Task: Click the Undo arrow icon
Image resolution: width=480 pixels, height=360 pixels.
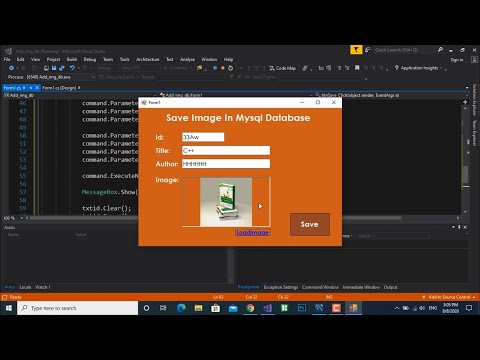Action: (x=72, y=68)
